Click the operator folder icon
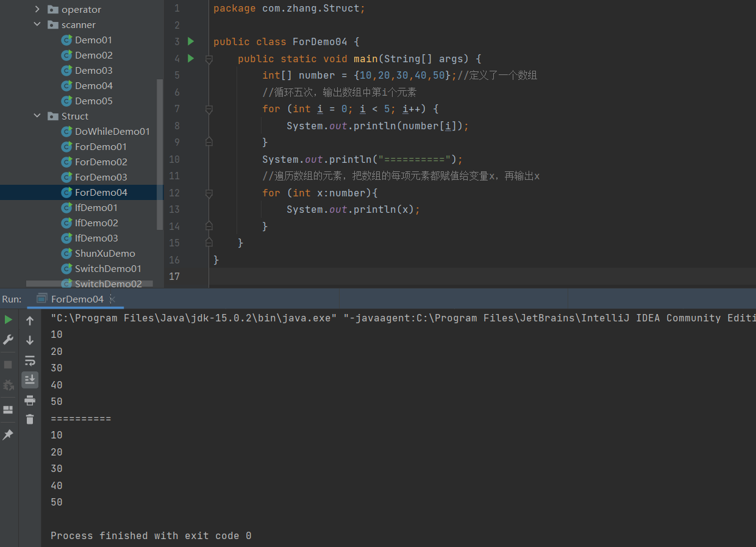The image size is (756, 547). click(x=53, y=10)
